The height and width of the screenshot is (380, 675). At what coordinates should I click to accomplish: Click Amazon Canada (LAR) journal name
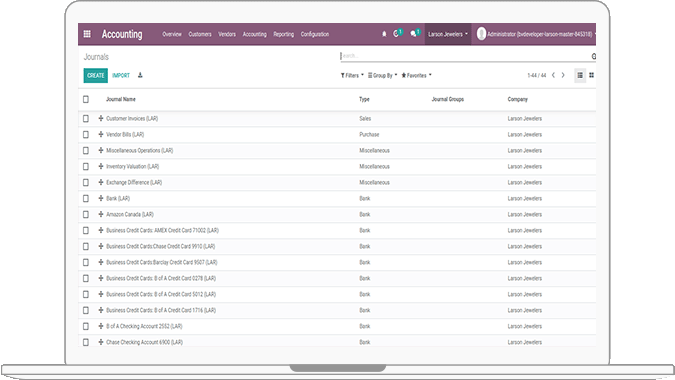130,214
